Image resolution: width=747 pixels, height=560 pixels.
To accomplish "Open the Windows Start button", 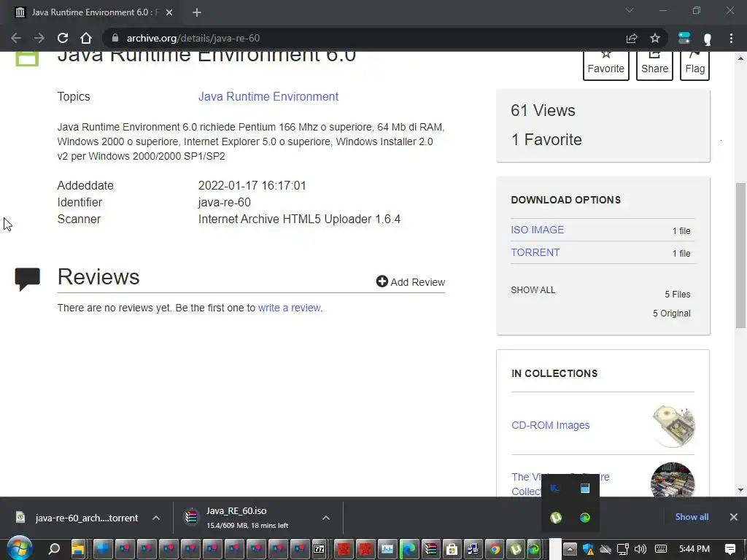I will (20, 549).
